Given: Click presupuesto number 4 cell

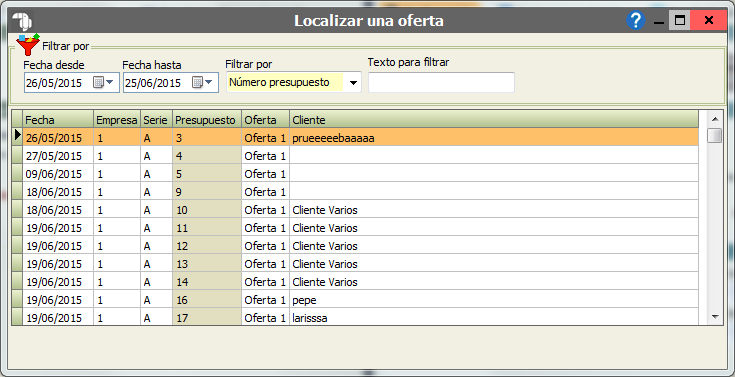Looking at the screenshot, I should 207,156.
